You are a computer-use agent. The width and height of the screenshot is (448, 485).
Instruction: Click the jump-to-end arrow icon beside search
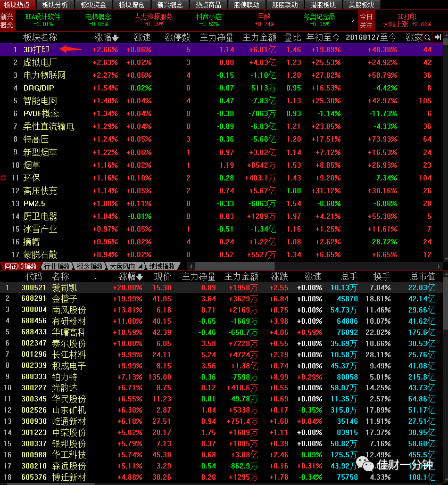(437, 37)
